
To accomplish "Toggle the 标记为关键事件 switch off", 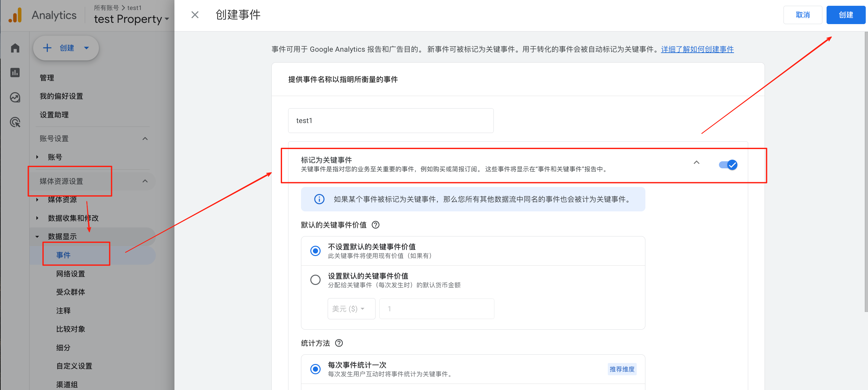I will coord(728,165).
